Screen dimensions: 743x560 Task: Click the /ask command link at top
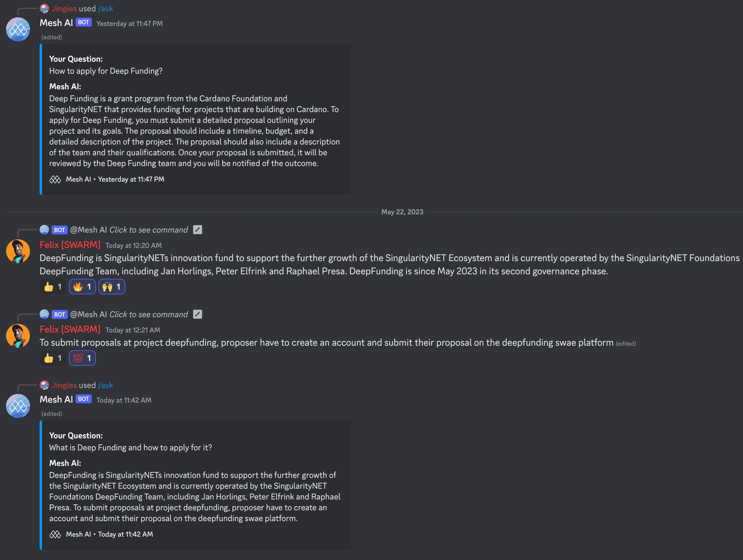coord(106,9)
